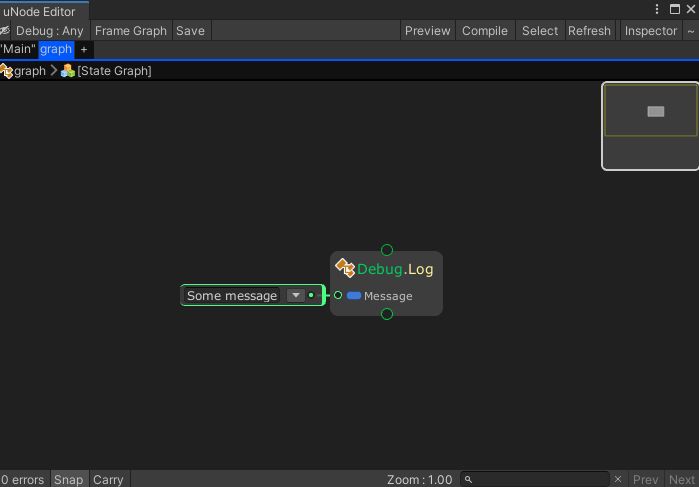Edit the Some message text field

[232, 296]
